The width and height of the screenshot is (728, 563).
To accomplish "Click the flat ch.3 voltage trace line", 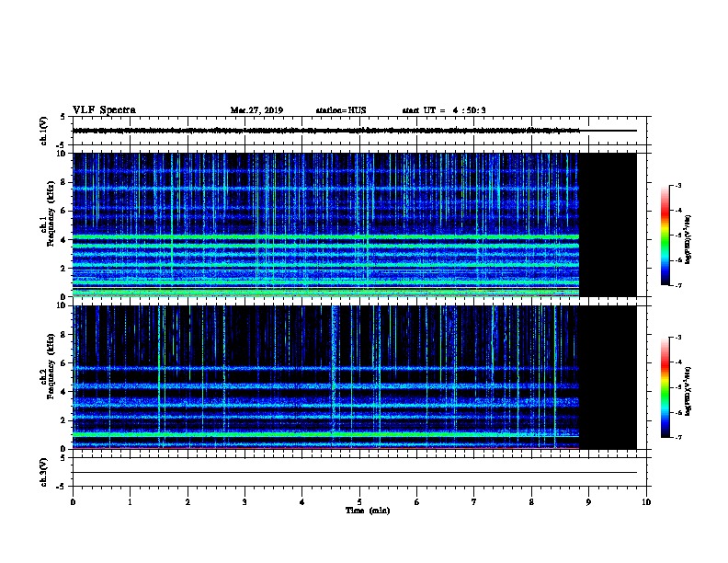I will pyautogui.click(x=355, y=473).
